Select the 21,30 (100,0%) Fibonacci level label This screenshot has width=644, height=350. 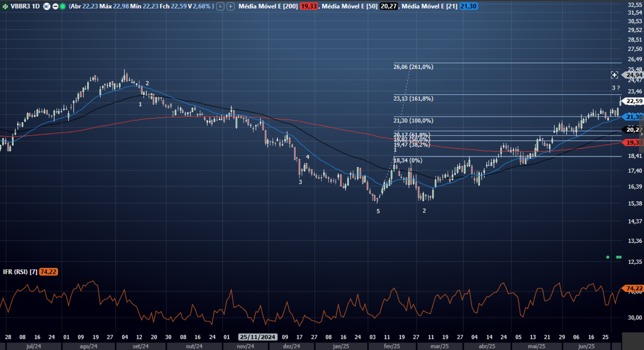413,121
